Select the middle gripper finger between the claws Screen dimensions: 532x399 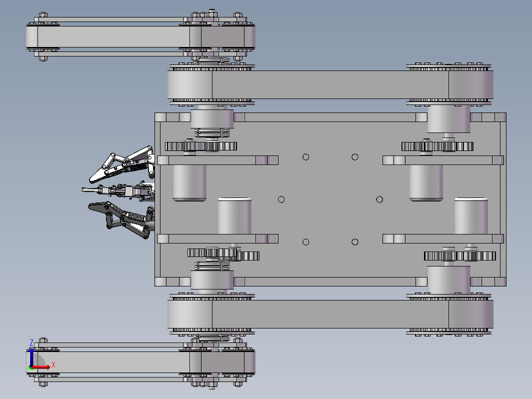tap(117, 190)
